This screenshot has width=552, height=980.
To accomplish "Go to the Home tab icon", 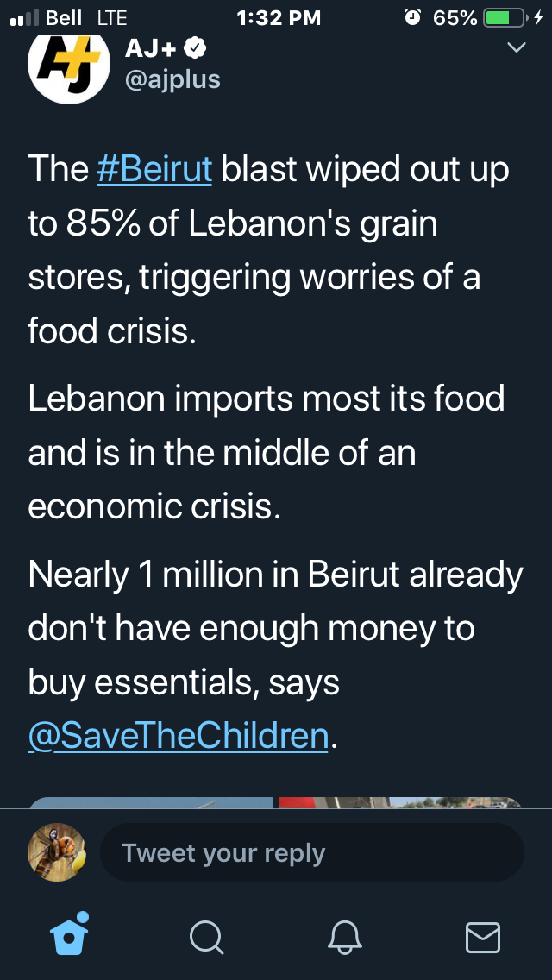I will [x=69, y=935].
